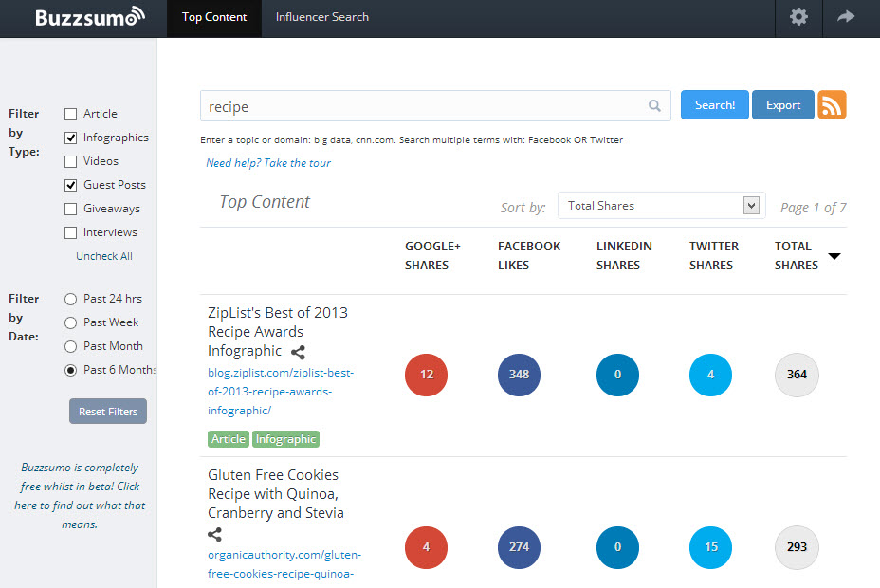880x588 pixels.
Task: Open settings via the gear icon
Action: [798, 17]
